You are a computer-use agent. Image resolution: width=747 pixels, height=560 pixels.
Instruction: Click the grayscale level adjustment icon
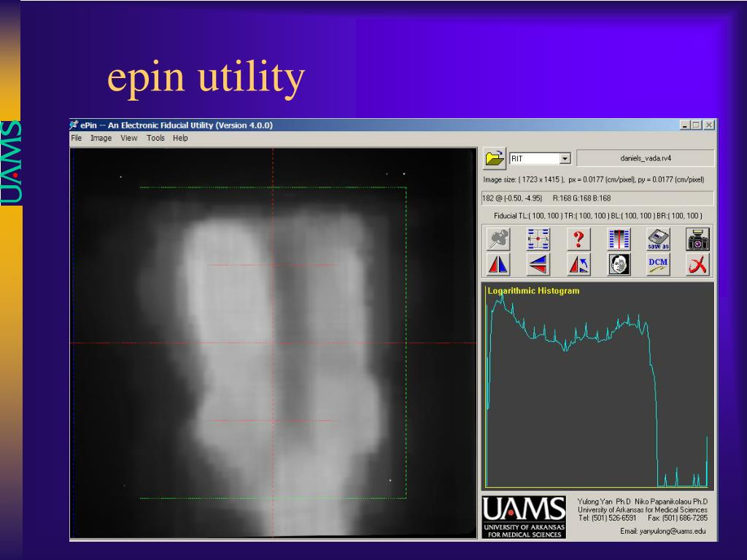[619, 238]
